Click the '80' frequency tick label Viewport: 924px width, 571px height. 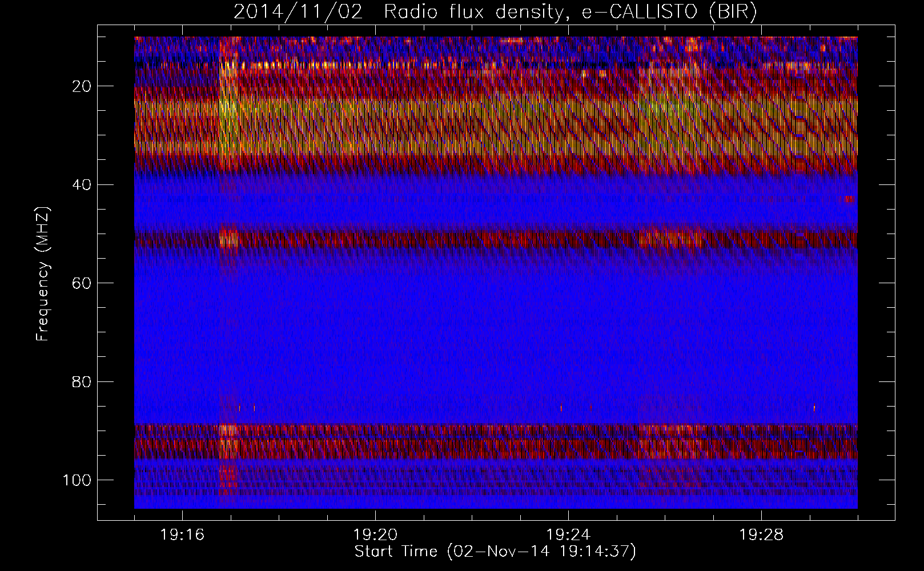coord(82,381)
